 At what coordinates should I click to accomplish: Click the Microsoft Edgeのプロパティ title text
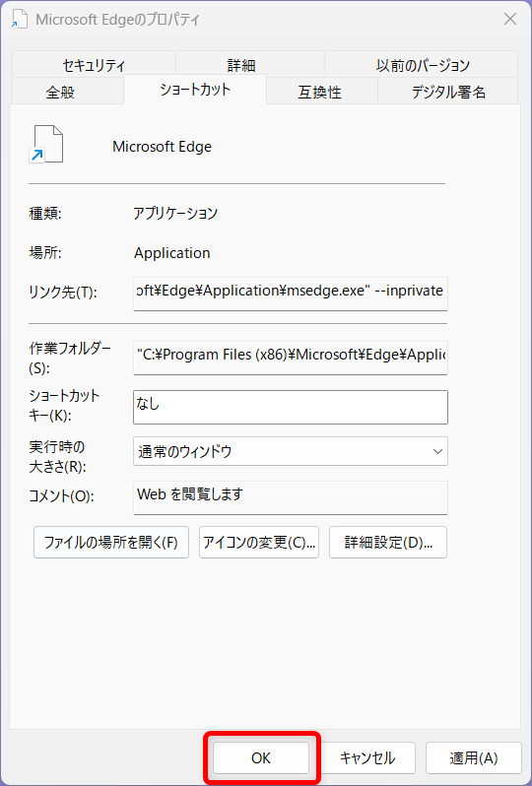pos(118,20)
